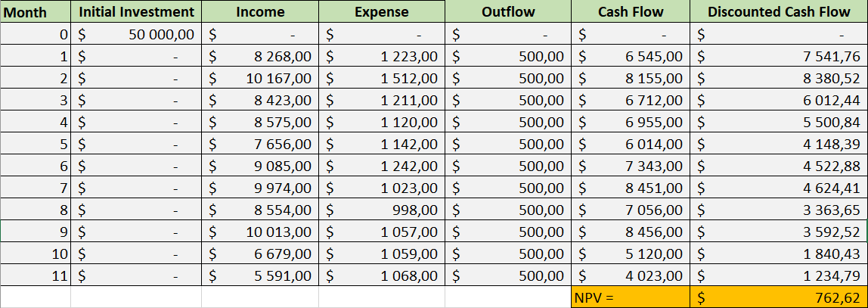868x308 pixels.
Task: Click discounted value 1 234,79
Action: (778, 275)
